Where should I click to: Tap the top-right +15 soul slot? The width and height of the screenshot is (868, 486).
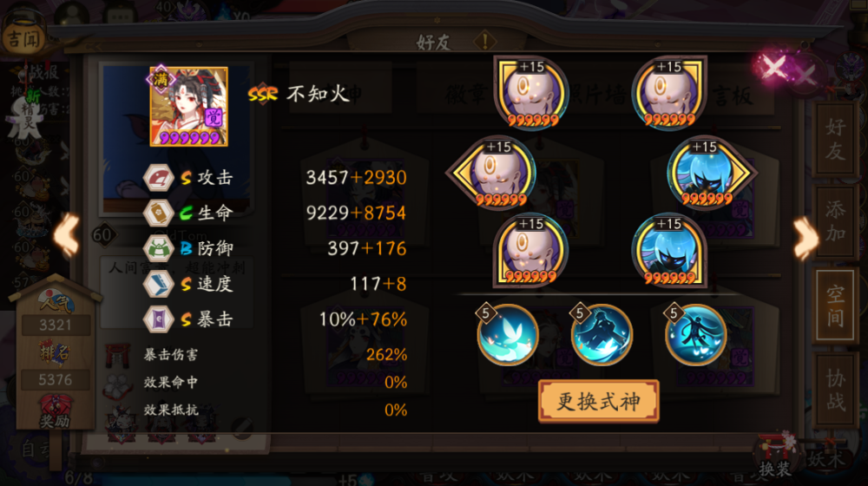pos(669,93)
